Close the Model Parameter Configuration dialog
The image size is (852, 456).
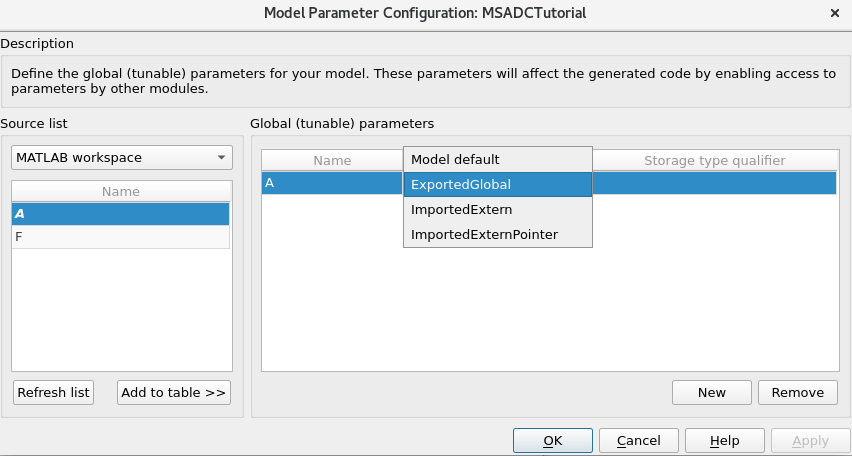(x=835, y=13)
